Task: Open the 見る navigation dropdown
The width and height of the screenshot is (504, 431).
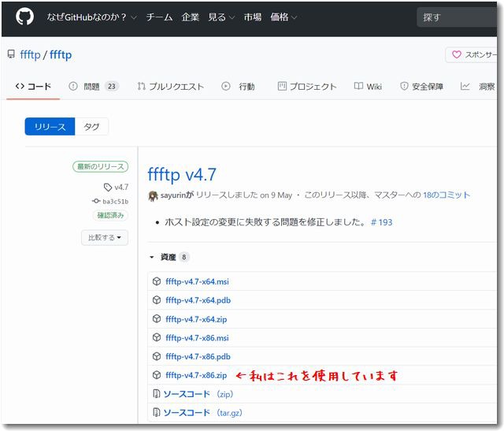Action: [221, 17]
